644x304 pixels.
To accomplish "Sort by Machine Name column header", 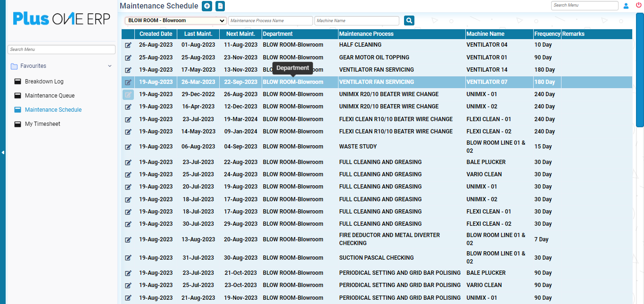I will point(485,34).
